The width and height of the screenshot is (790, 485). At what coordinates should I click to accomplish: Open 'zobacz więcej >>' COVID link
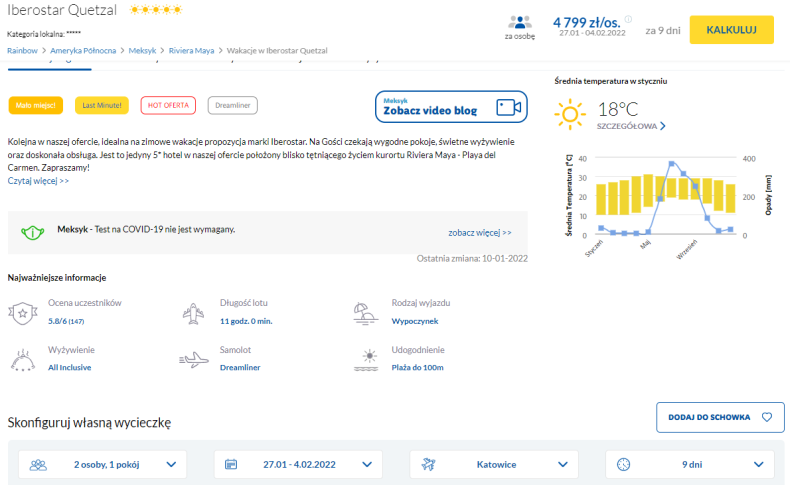coord(480,233)
